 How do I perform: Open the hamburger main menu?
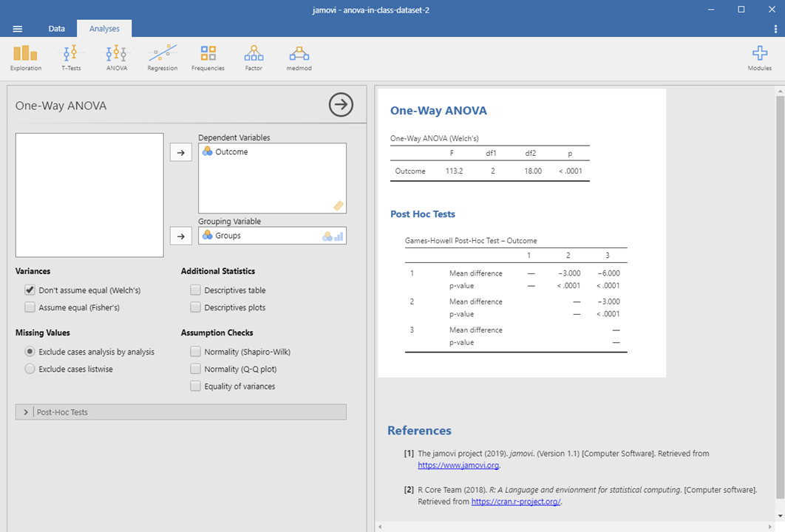tap(18, 29)
